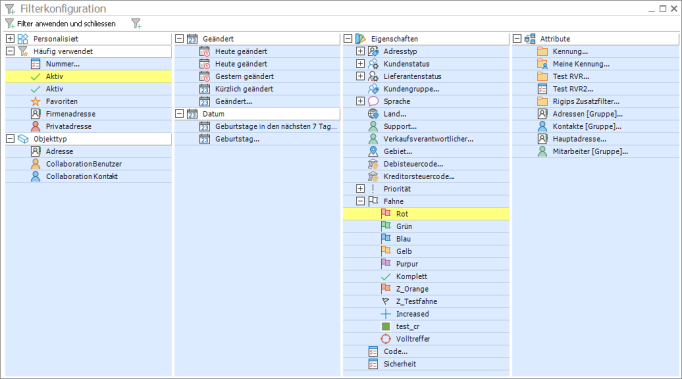
Task: Click the green person icon for Mitarbeiter [Gruppe]...
Action: coord(542,152)
